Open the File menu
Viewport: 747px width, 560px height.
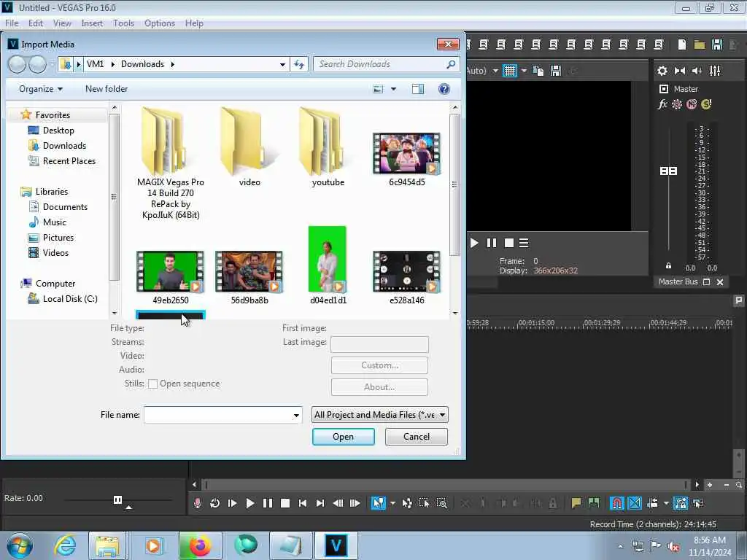(x=12, y=23)
